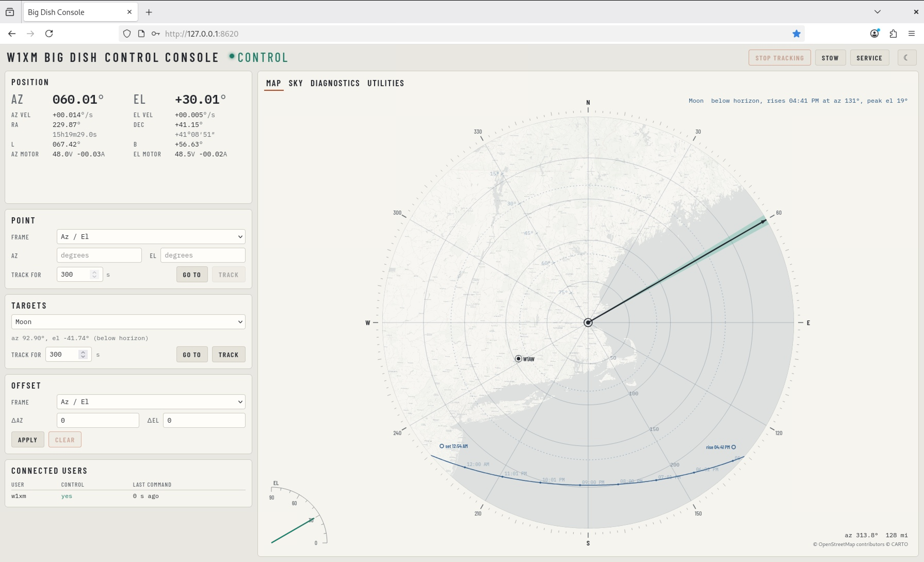This screenshot has width=924, height=562.
Task: Open the Firefox account icon
Action: tap(874, 34)
